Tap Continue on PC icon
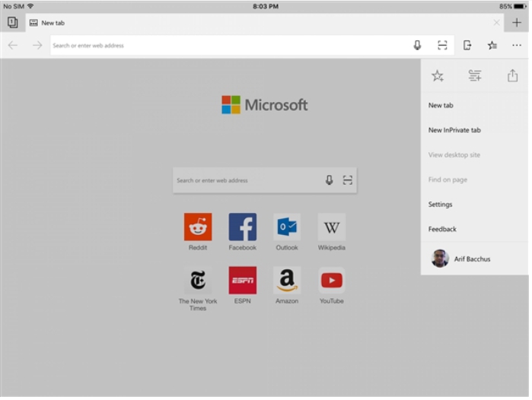Screen dimensions: 532x400 coord(467,45)
